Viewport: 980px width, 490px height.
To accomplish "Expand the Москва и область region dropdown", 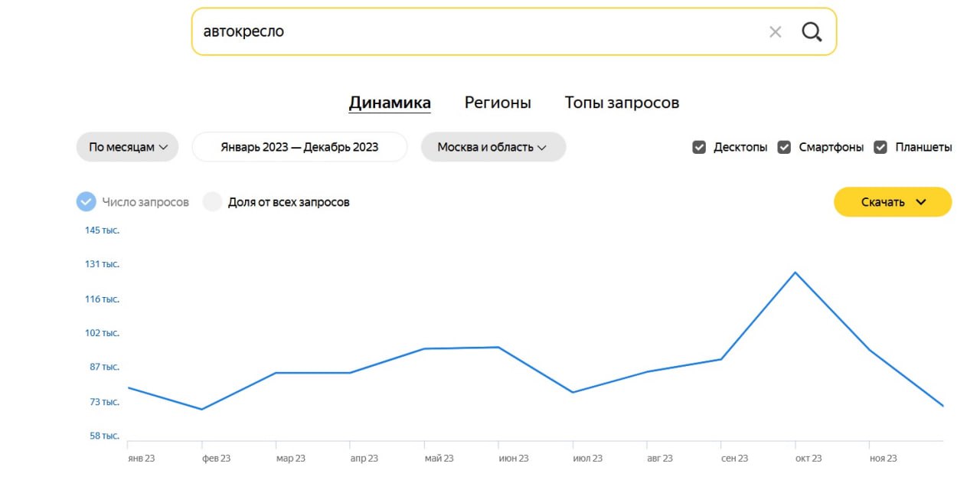I will [493, 147].
